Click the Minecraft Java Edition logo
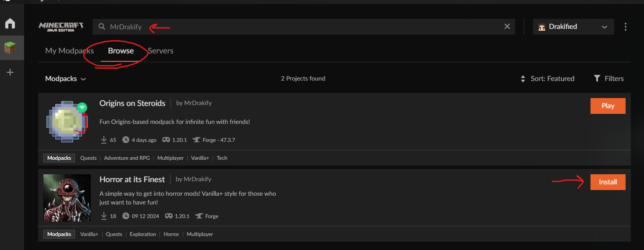644x250 pixels. (61, 27)
